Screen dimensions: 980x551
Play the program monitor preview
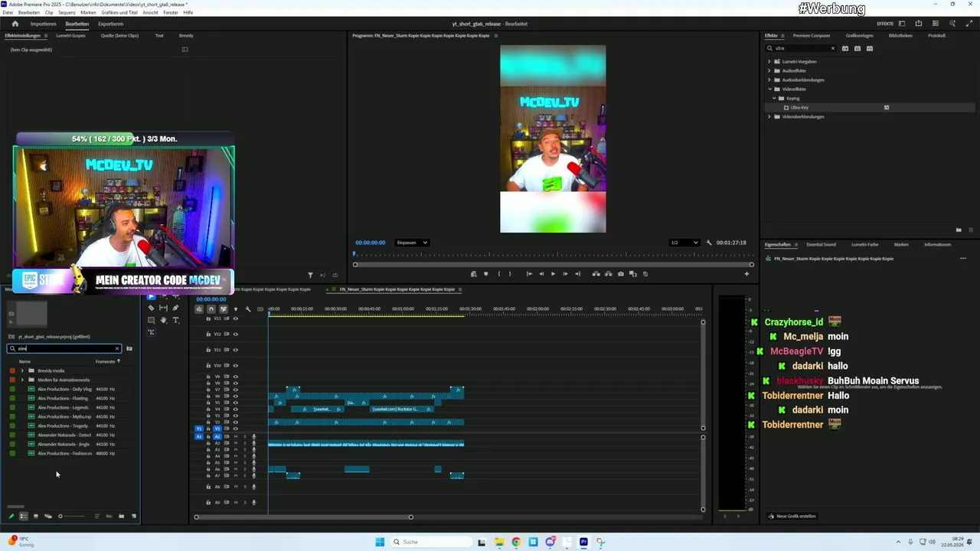pos(553,274)
